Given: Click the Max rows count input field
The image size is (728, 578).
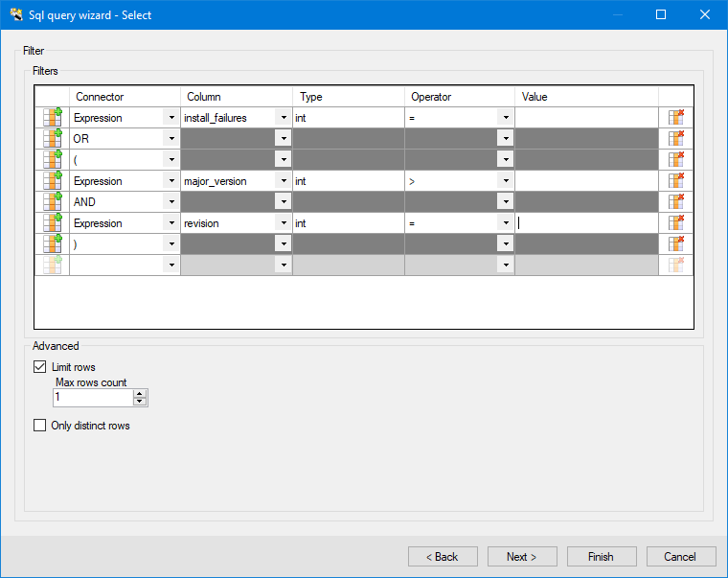Looking at the screenshot, I should (92, 397).
